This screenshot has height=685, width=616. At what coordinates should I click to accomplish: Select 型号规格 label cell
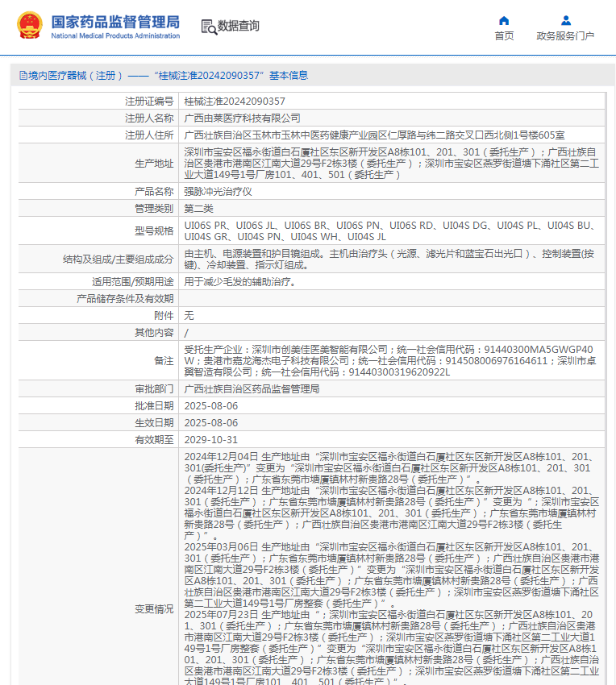[x=98, y=231]
